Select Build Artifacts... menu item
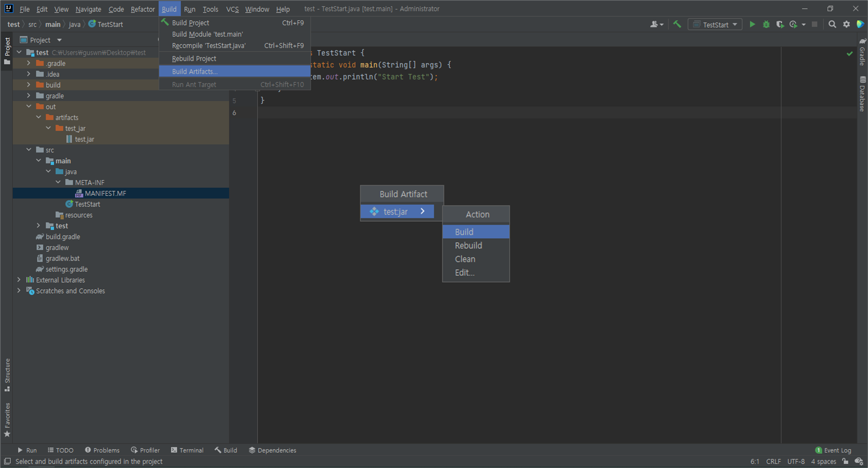 [x=234, y=71]
